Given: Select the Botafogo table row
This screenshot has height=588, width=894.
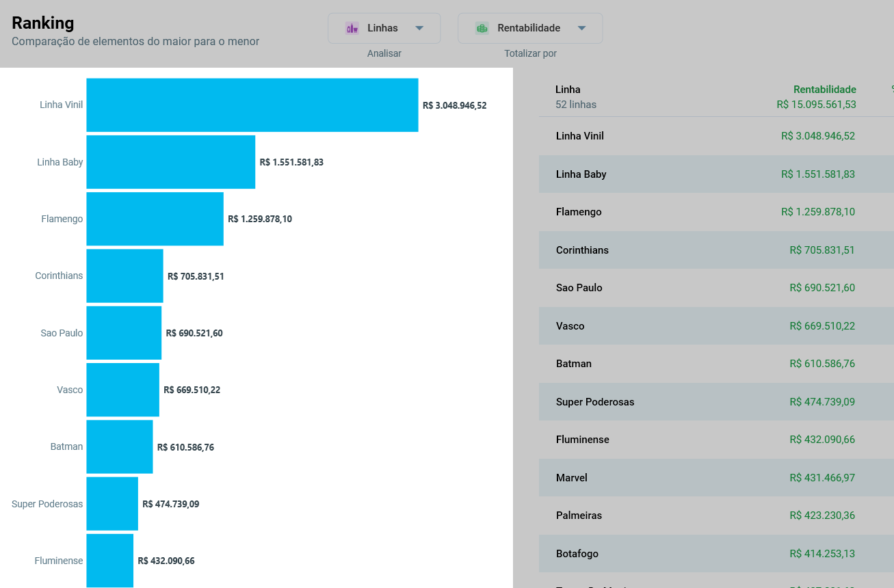Looking at the screenshot, I should [x=716, y=554].
